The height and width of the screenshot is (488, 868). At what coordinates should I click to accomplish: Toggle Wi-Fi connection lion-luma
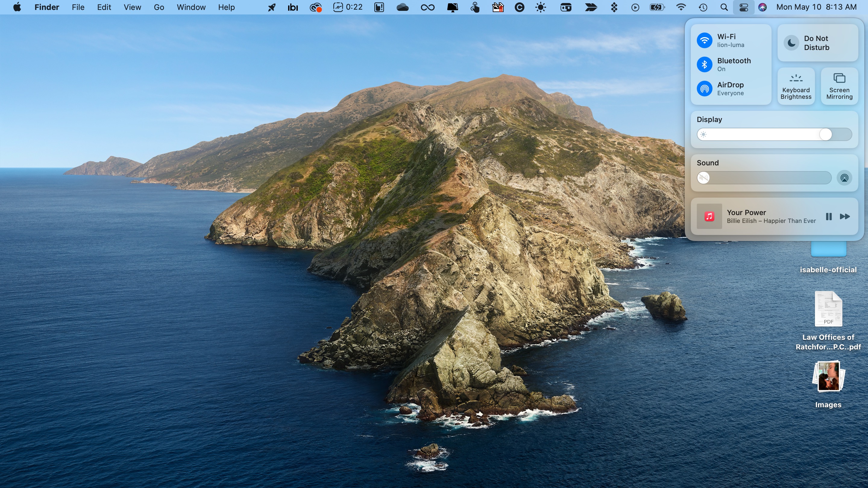(705, 40)
